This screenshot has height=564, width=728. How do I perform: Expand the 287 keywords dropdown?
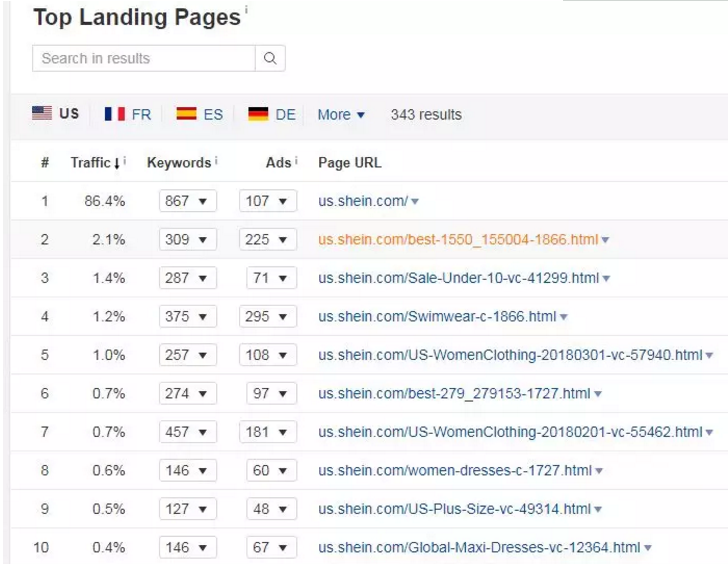[188, 278]
